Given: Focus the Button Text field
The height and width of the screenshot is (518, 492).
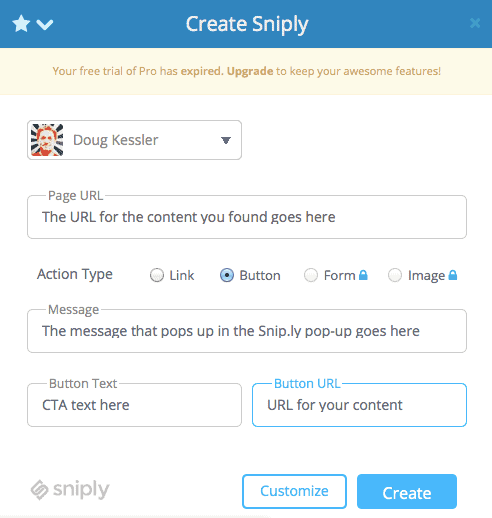Looking at the screenshot, I should click(x=134, y=405).
